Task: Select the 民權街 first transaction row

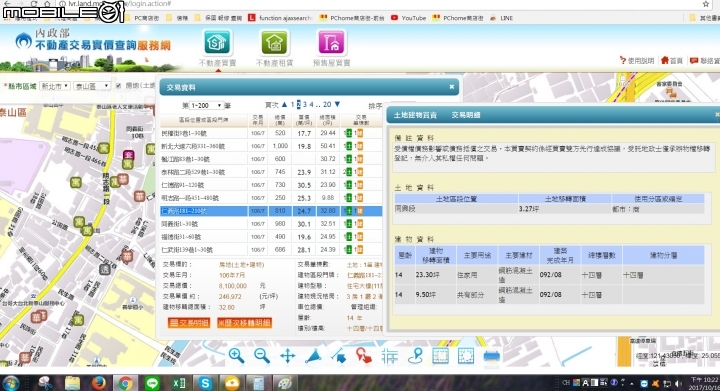Action: 271,133
